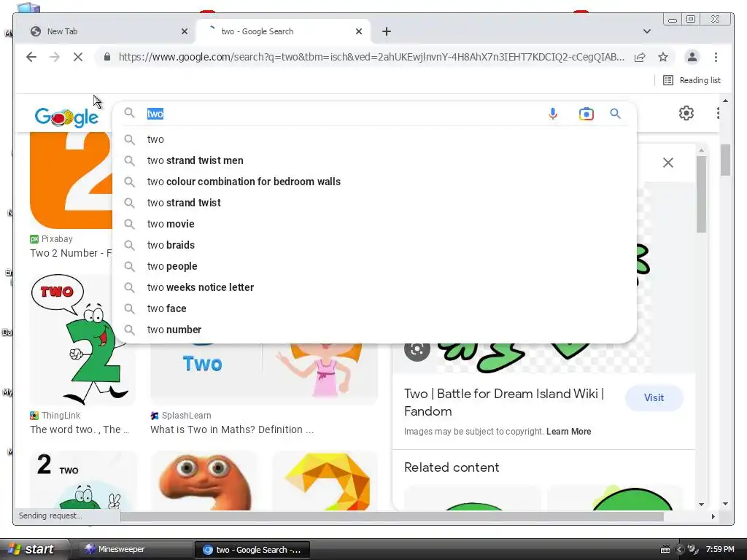Viewport: 747px width, 560px height.
Task: Click Chrome two - Google Search taskbar button
Action: pyautogui.click(x=252, y=550)
